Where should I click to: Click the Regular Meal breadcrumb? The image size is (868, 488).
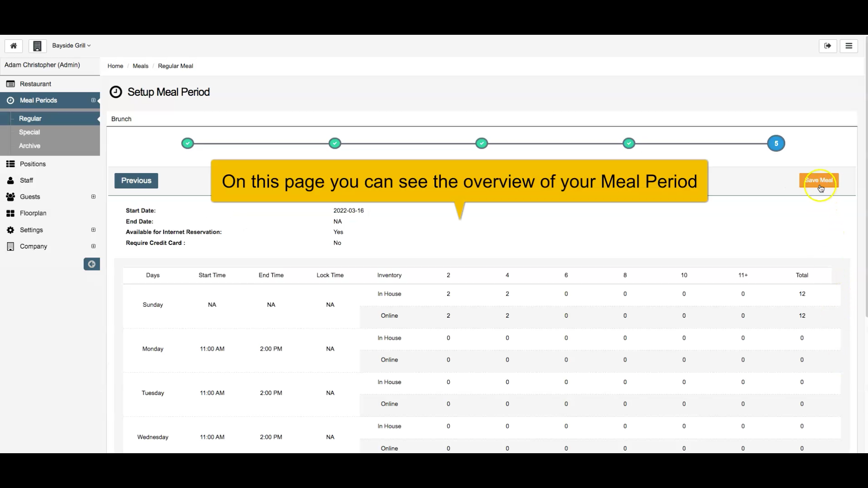click(175, 66)
